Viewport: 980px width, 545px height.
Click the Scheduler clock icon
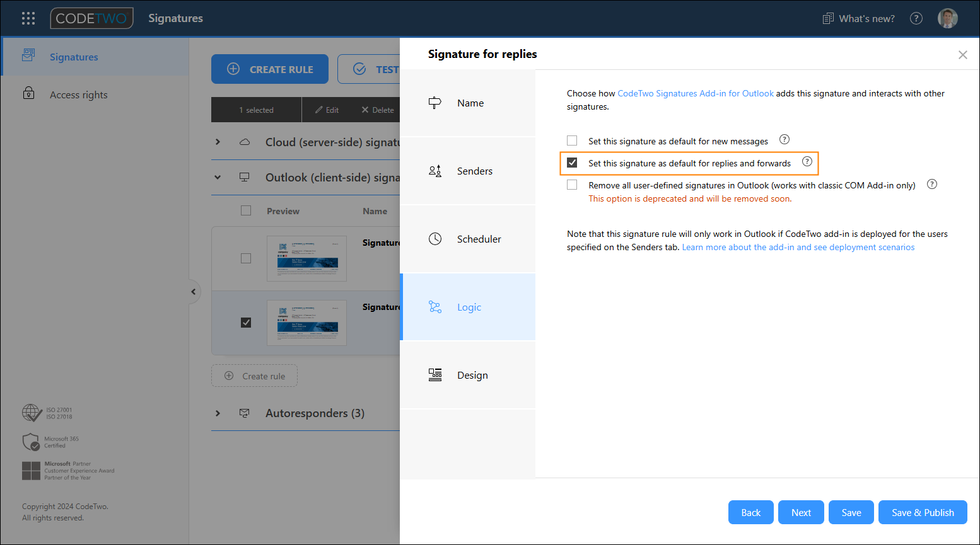pyautogui.click(x=435, y=239)
